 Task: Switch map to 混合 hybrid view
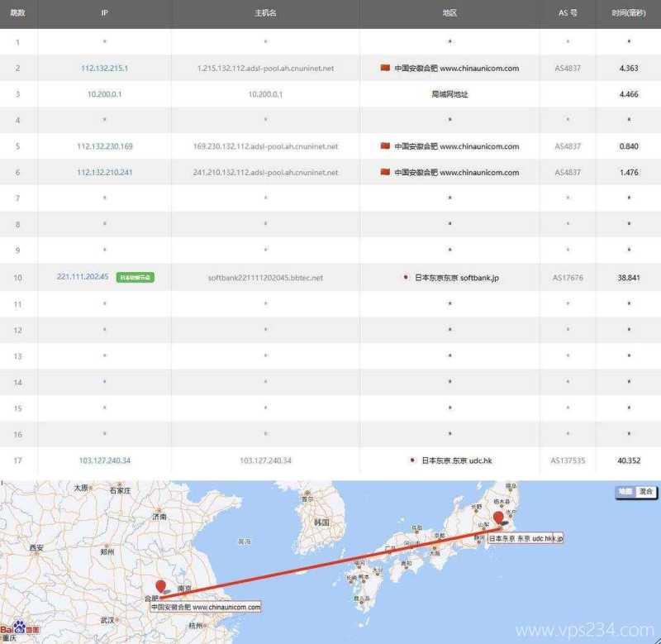click(x=645, y=492)
